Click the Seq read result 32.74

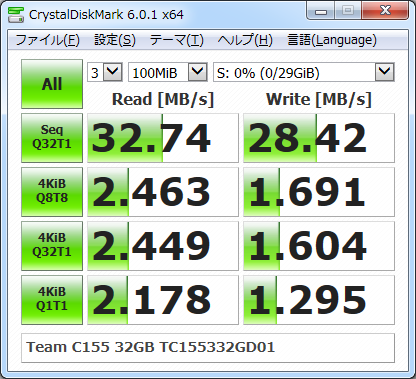163,138
